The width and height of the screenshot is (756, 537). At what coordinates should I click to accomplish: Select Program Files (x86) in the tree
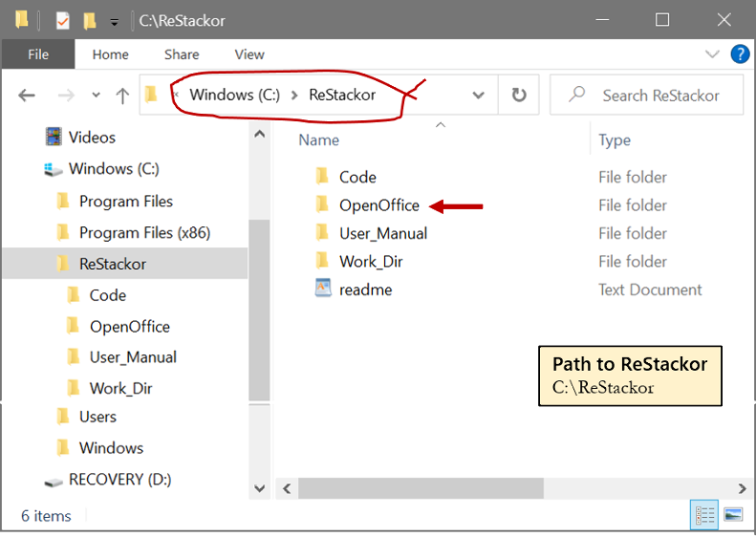[144, 233]
